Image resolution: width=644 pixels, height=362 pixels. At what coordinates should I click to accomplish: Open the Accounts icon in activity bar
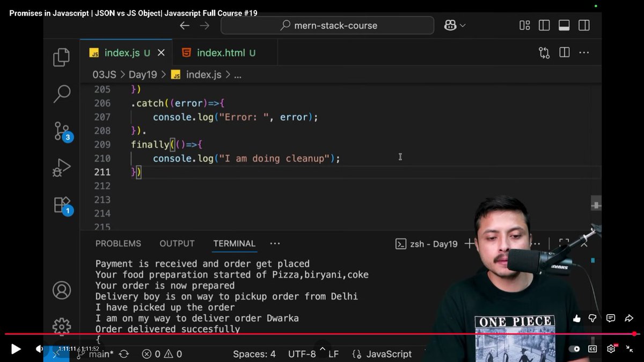pyautogui.click(x=62, y=290)
